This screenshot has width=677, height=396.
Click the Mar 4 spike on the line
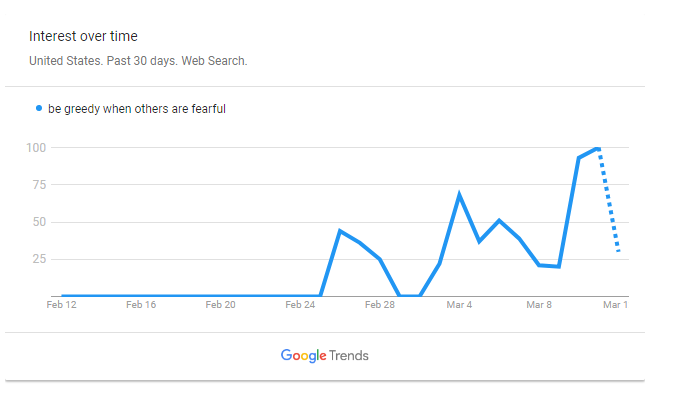click(459, 195)
